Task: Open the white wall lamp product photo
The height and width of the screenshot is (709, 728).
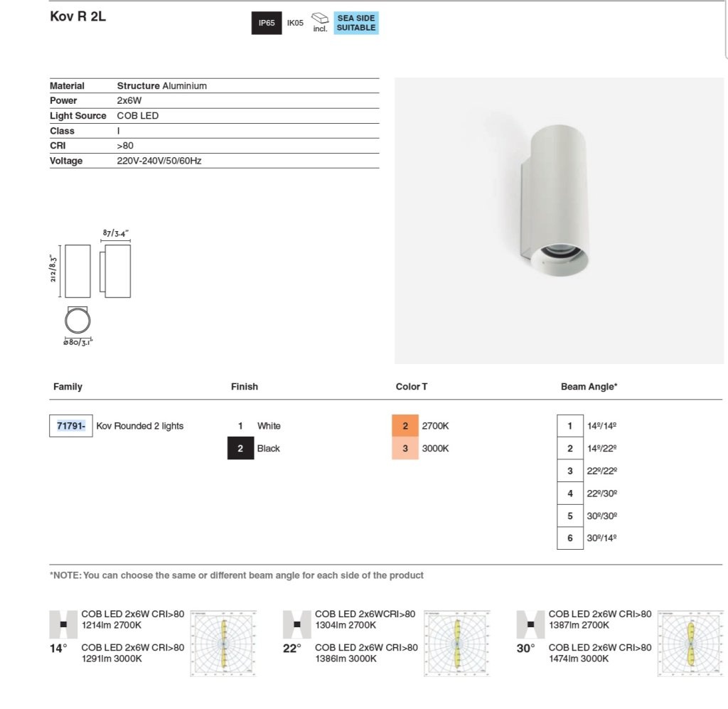Action: pyautogui.click(x=559, y=220)
